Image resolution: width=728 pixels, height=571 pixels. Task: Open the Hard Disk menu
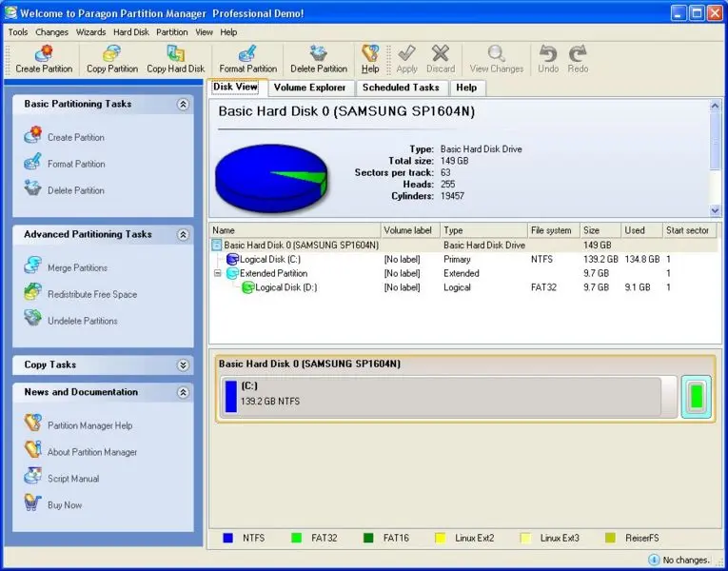point(131,32)
